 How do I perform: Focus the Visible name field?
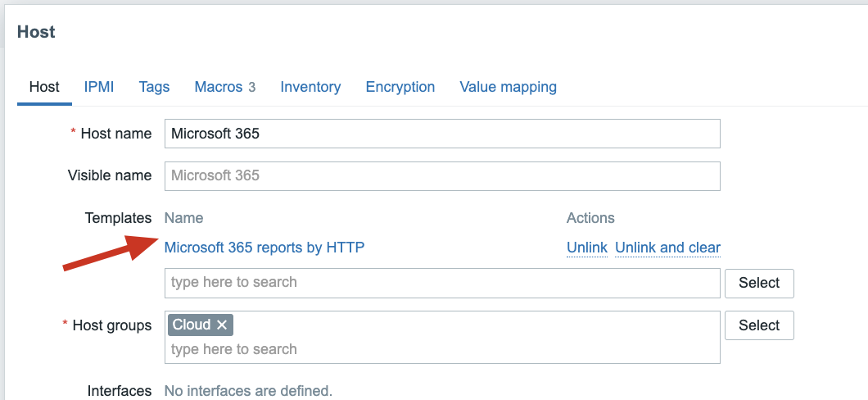pos(442,175)
